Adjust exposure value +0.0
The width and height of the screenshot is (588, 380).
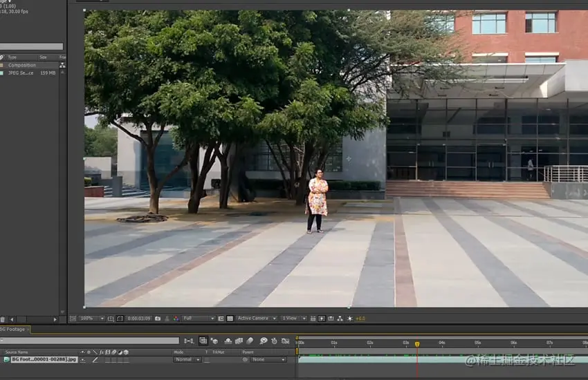click(360, 319)
